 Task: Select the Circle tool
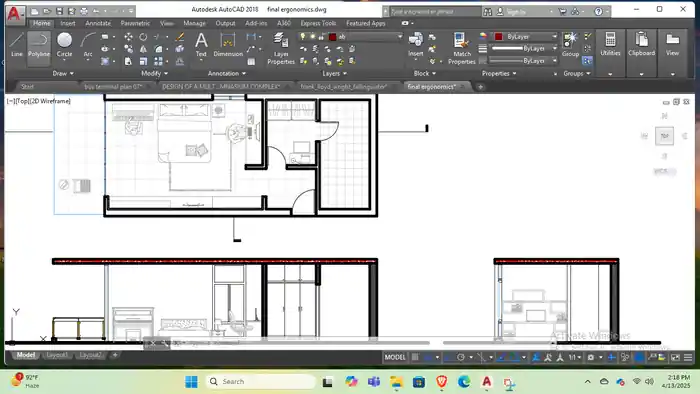point(64,45)
